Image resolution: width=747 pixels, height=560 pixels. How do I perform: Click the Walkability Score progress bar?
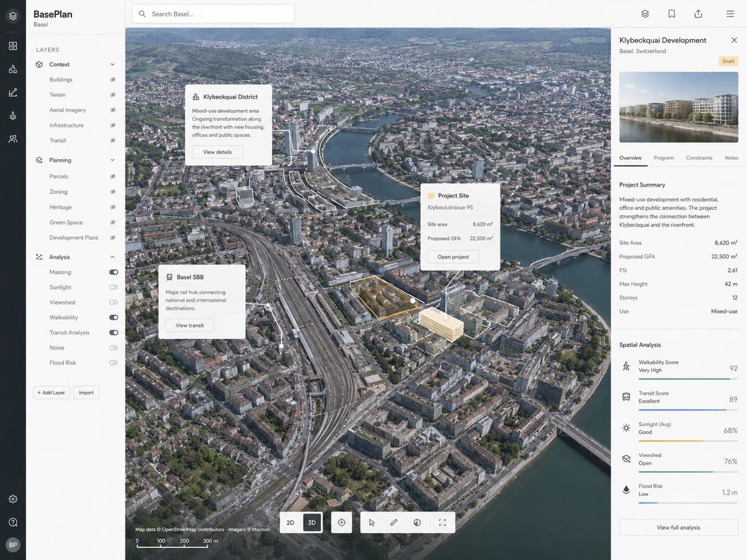688,378
